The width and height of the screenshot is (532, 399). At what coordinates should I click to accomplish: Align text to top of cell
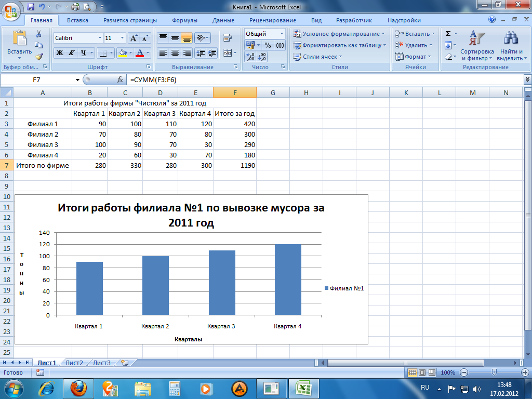[163, 37]
